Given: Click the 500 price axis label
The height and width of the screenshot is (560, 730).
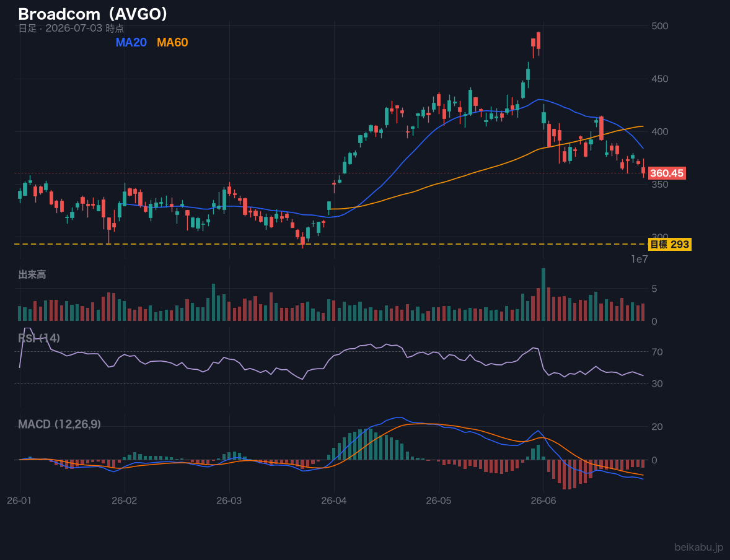Looking at the screenshot, I should point(660,26).
